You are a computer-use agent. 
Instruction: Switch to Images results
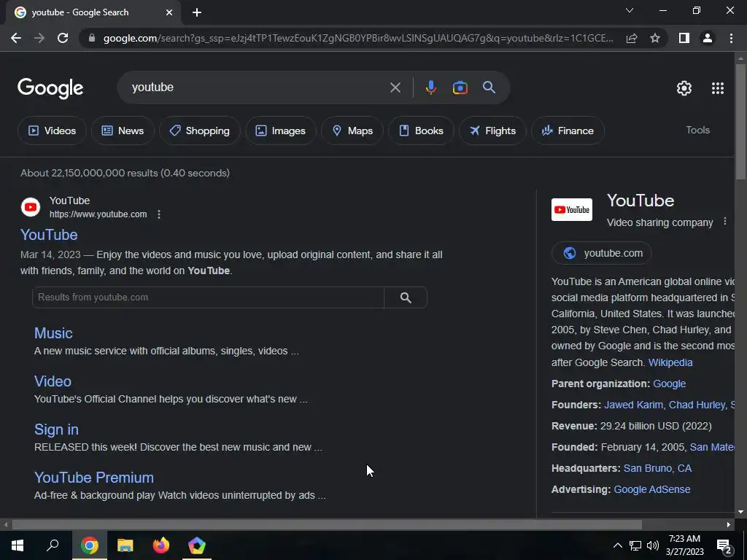click(x=281, y=131)
